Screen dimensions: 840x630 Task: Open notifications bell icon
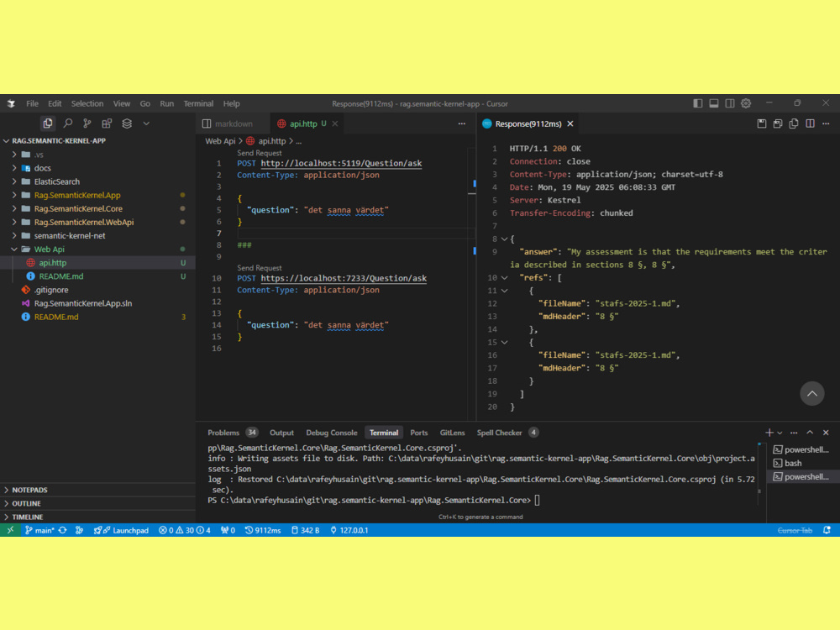(x=827, y=530)
